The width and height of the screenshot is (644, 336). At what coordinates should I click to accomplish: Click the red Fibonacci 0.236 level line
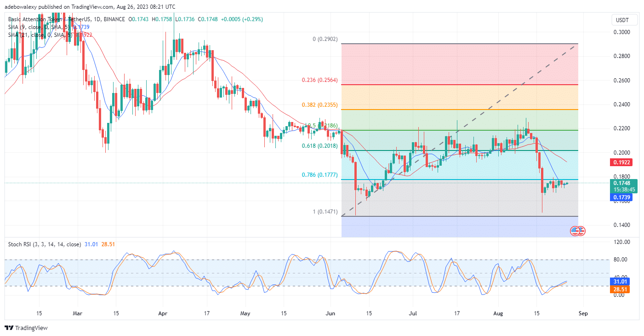(x=460, y=85)
